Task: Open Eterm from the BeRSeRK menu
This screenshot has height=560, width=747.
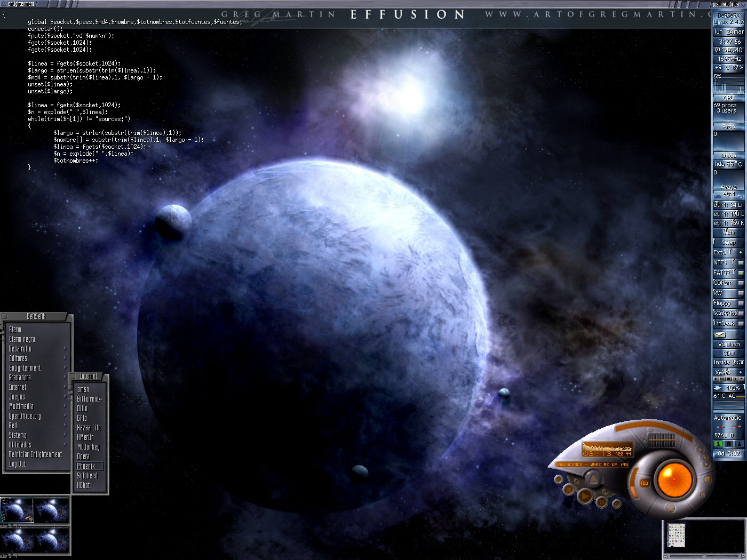Action: pos(37,330)
